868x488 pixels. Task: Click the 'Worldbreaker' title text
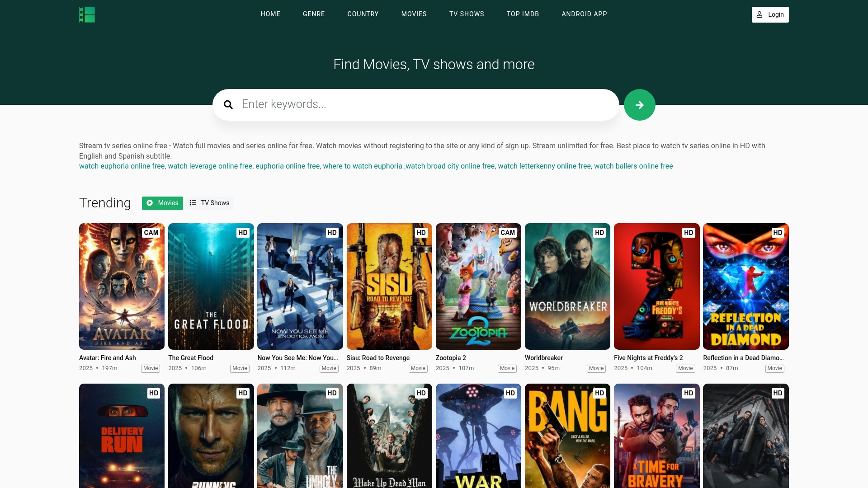(x=544, y=358)
